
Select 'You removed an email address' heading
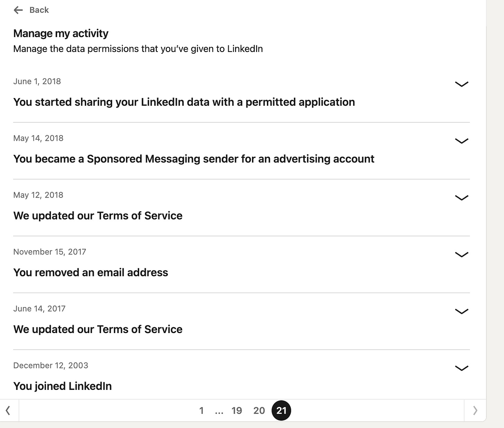point(91,272)
